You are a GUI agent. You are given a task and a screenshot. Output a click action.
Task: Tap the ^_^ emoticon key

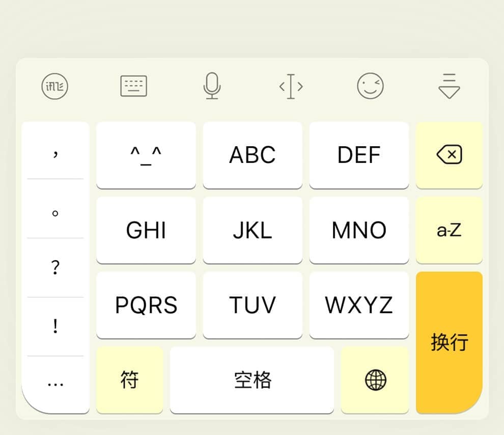146,155
